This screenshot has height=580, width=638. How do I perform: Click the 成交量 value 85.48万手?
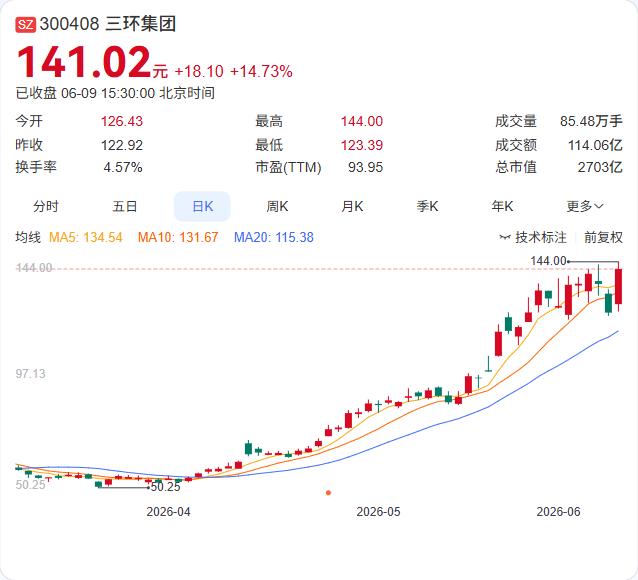[x=591, y=121]
